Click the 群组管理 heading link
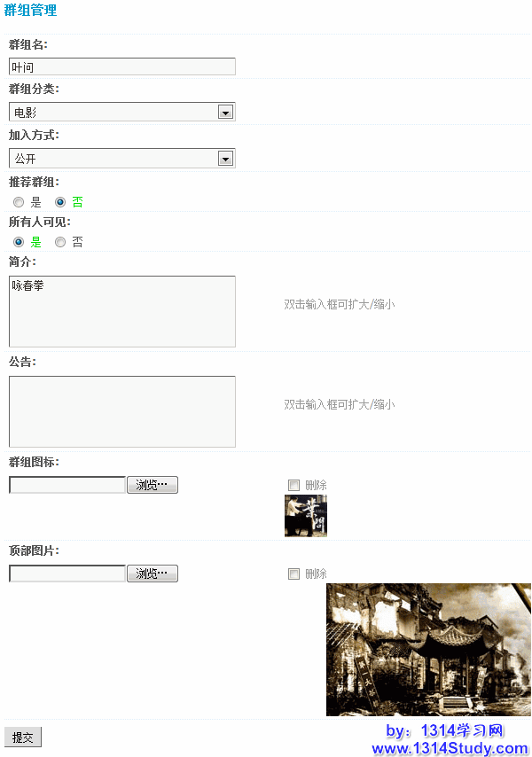Screen dimensions: 532x757 click(30, 10)
